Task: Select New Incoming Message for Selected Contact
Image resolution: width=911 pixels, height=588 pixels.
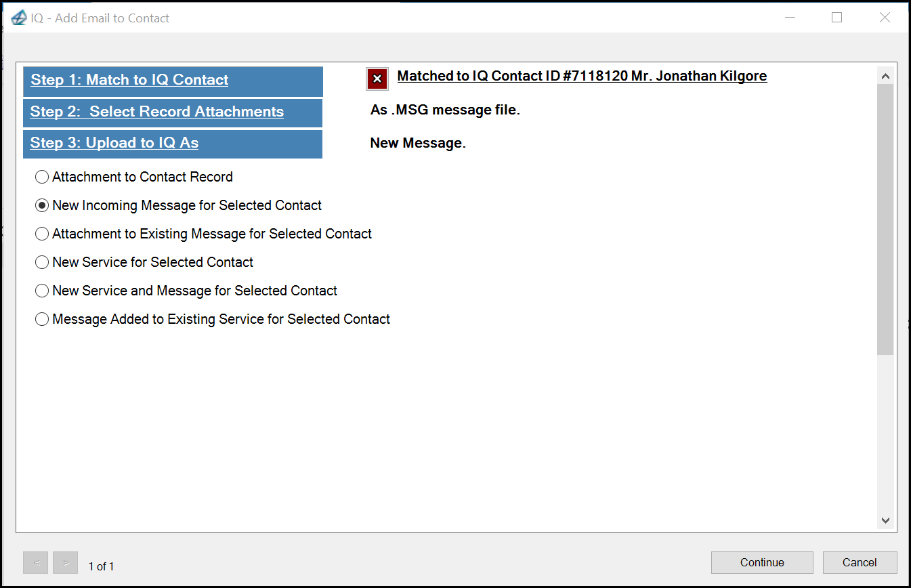Action: (x=179, y=205)
